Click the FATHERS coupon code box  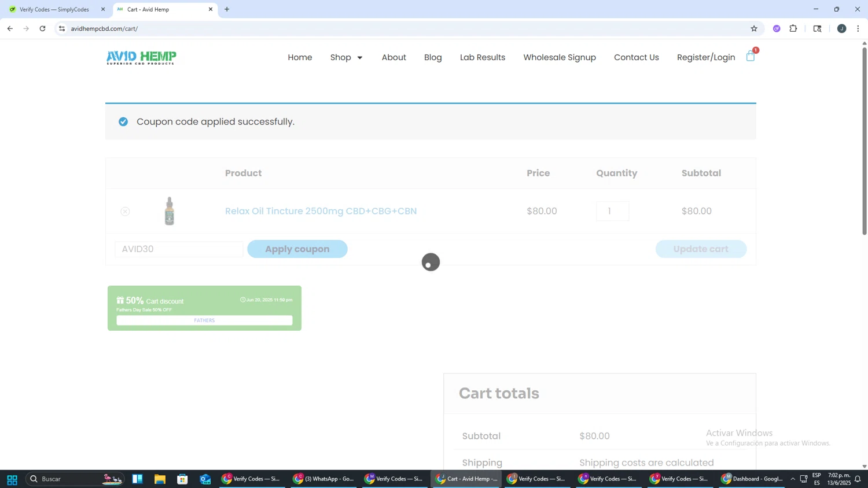(204, 320)
